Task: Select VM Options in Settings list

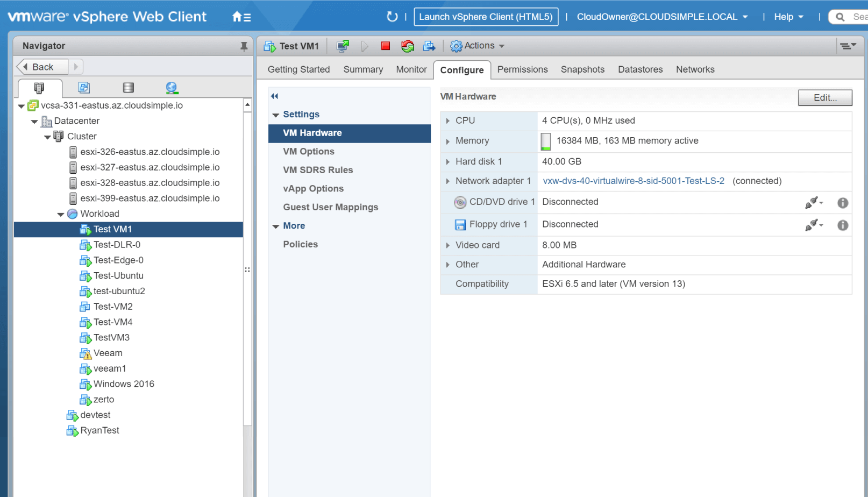Action: (309, 152)
